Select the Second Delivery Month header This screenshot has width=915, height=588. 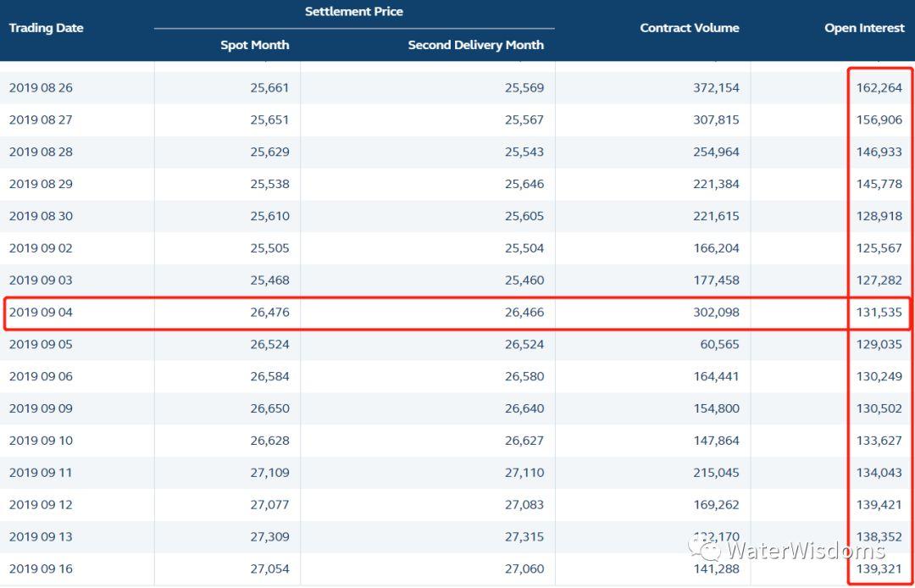[475, 45]
